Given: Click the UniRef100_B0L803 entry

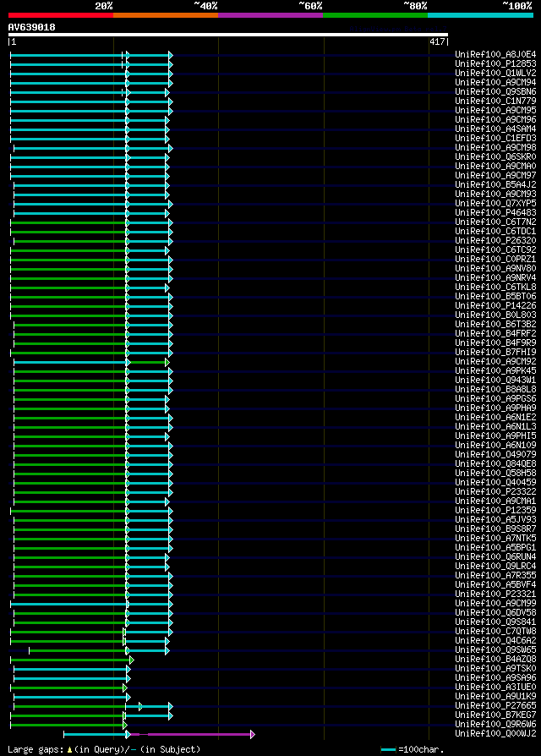Looking at the screenshot, I should coord(495,315).
